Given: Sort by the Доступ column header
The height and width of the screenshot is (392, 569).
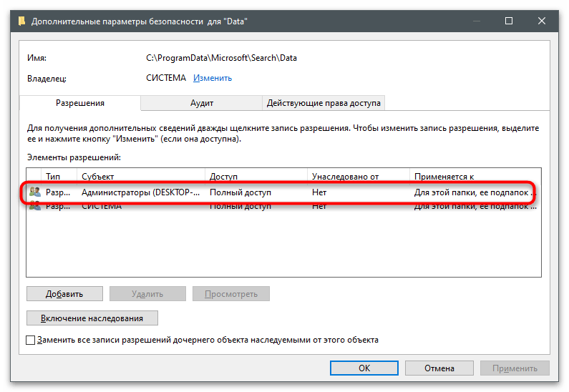Looking at the screenshot, I should click(x=256, y=176).
